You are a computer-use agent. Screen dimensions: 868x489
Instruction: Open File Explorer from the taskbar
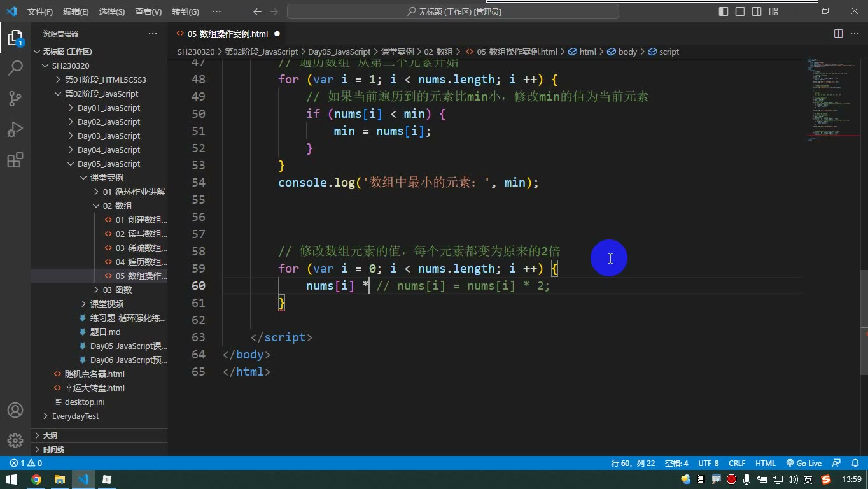point(60,479)
